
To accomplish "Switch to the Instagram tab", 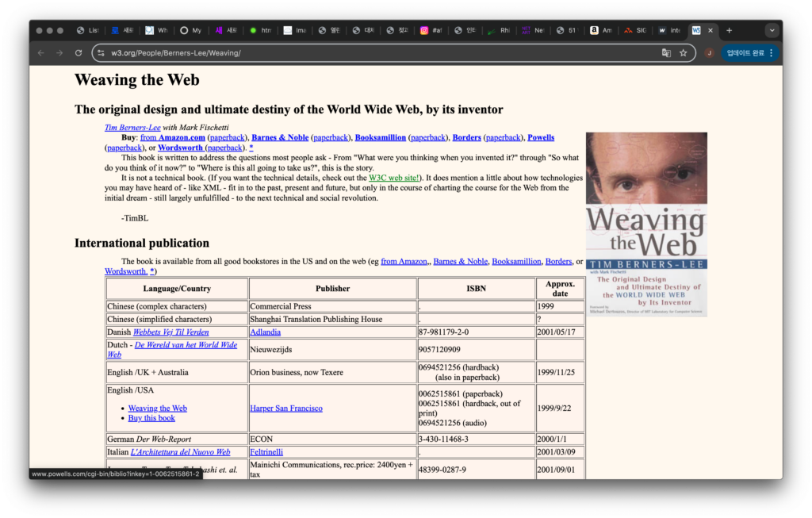I will [431, 30].
